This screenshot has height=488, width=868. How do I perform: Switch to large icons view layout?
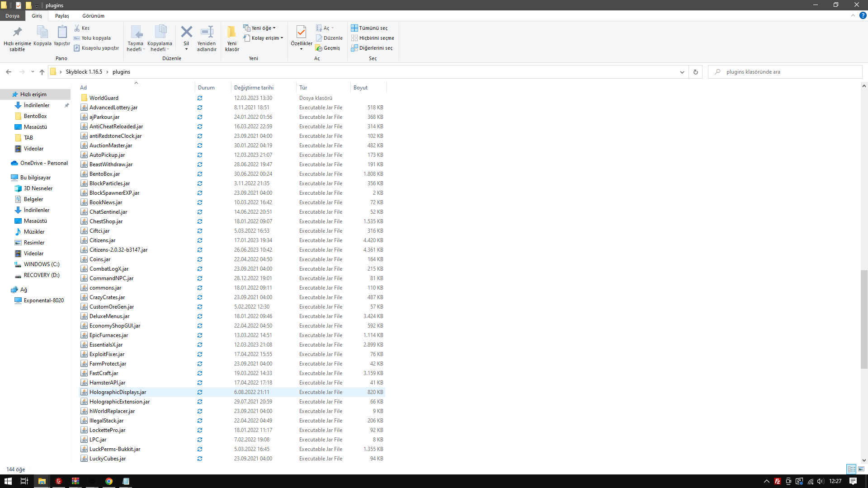click(861, 469)
